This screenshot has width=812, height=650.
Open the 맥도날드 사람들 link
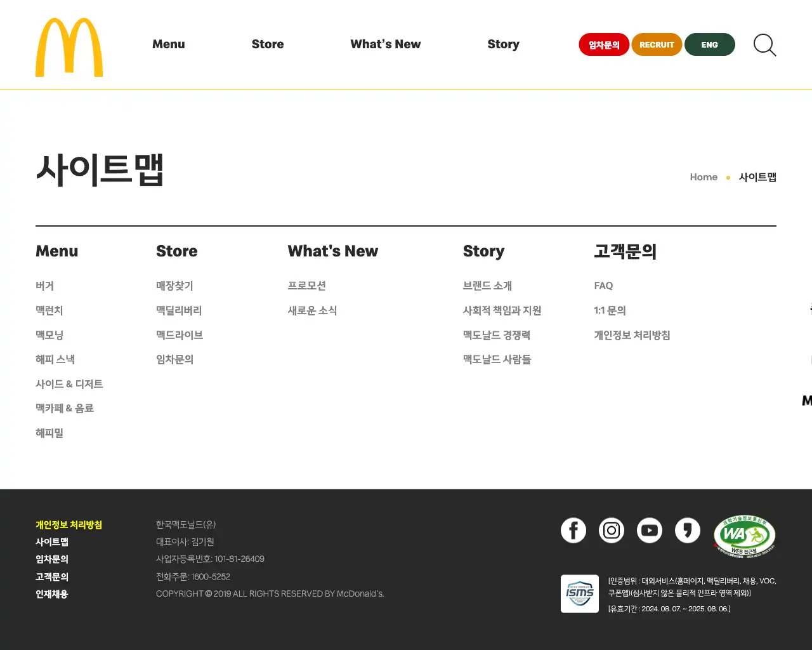click(497, 359)
